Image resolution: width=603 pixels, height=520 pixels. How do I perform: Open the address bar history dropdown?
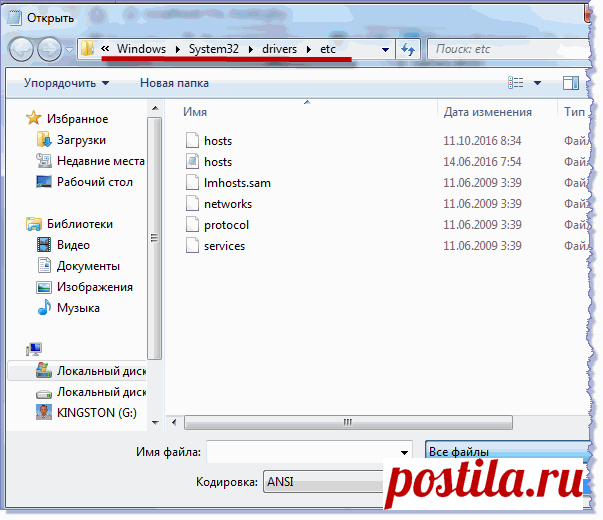click(385, 50)
